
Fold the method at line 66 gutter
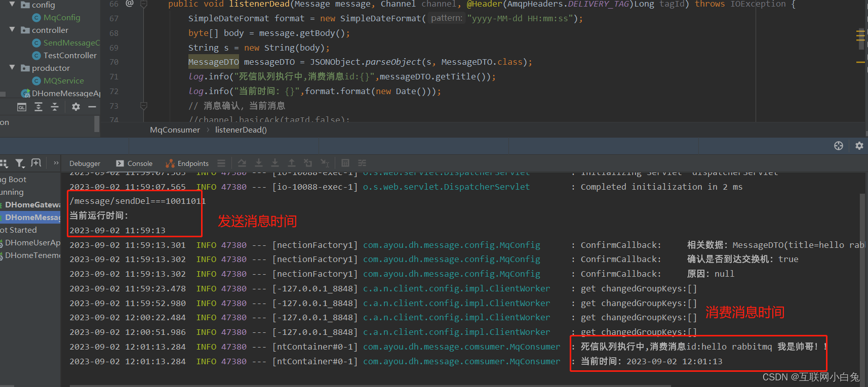[x=144, y=4]
